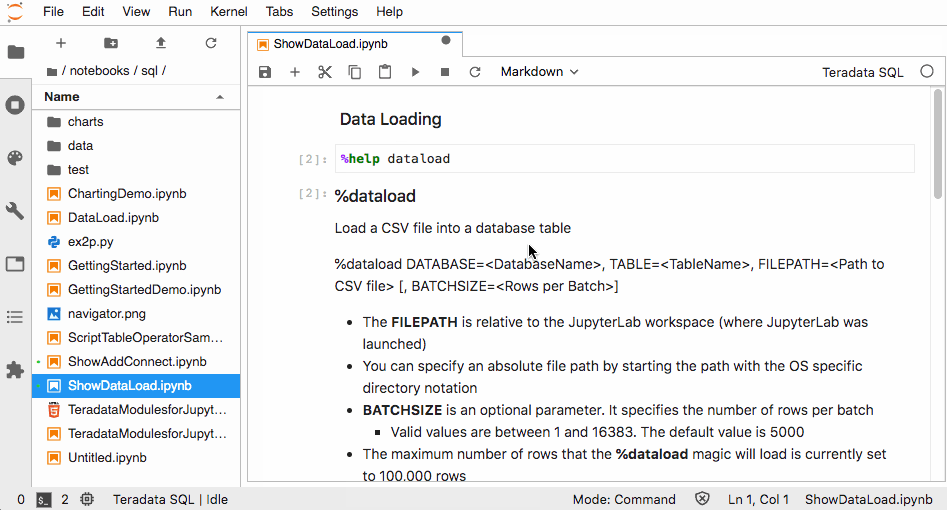The height and width of the screenshot is (510, 947).
Task: Open the Settings menu
Action: pyautogui.click(x=334, y=12)
